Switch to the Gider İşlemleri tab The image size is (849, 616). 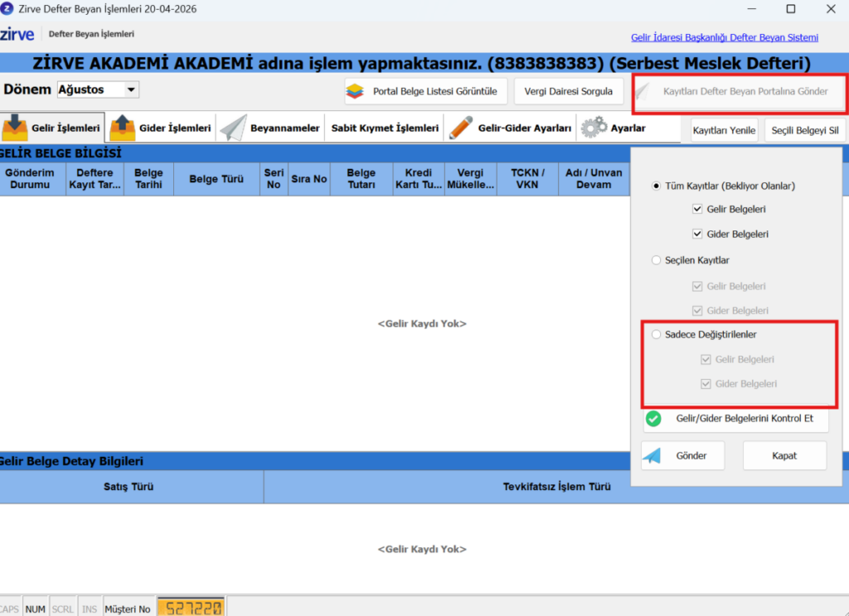(160, 128)
